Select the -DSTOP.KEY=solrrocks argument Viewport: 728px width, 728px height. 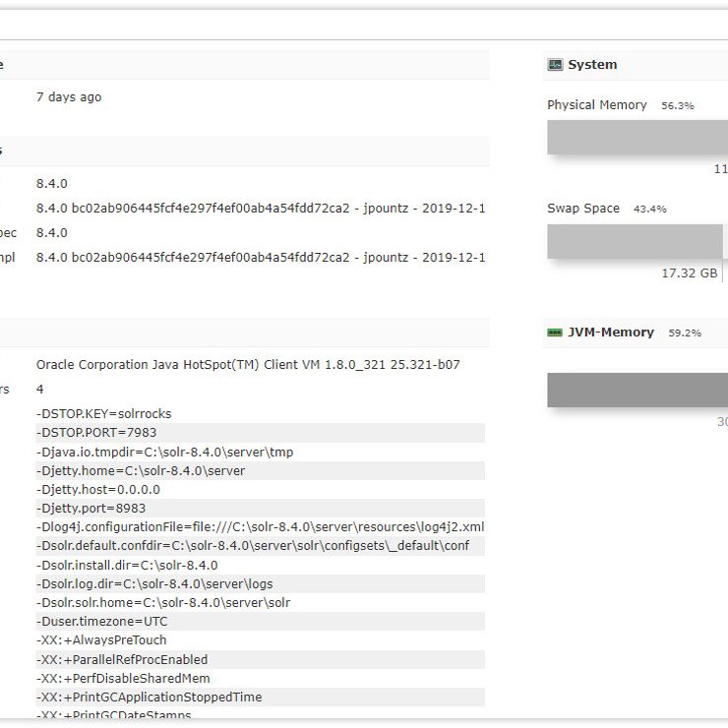(103, 414)
